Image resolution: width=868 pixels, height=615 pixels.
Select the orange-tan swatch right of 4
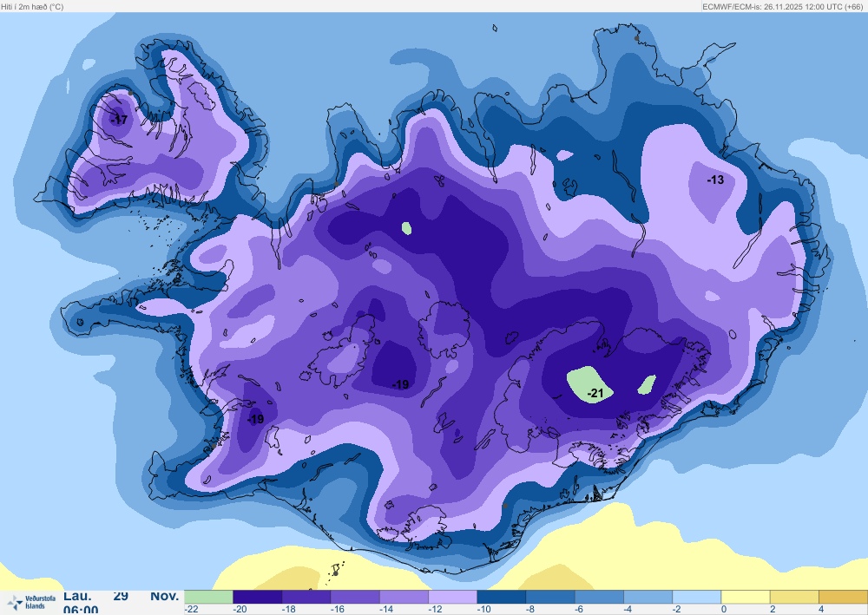[843, 597]
